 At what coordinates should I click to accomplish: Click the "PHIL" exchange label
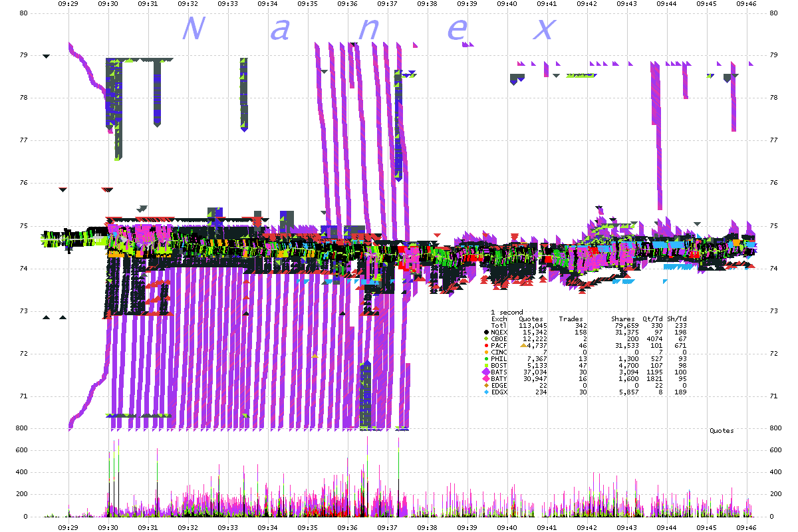tap(499, 358)
